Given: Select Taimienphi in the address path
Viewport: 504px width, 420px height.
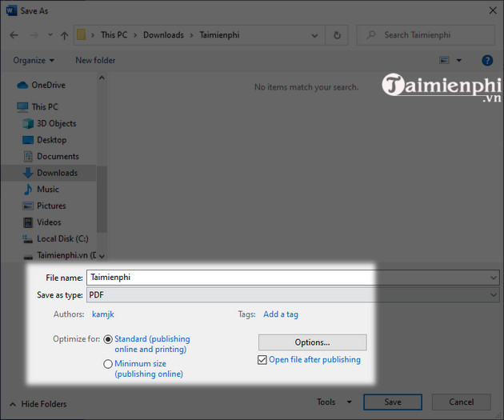Looking at the screenshot, I should 219,34.
